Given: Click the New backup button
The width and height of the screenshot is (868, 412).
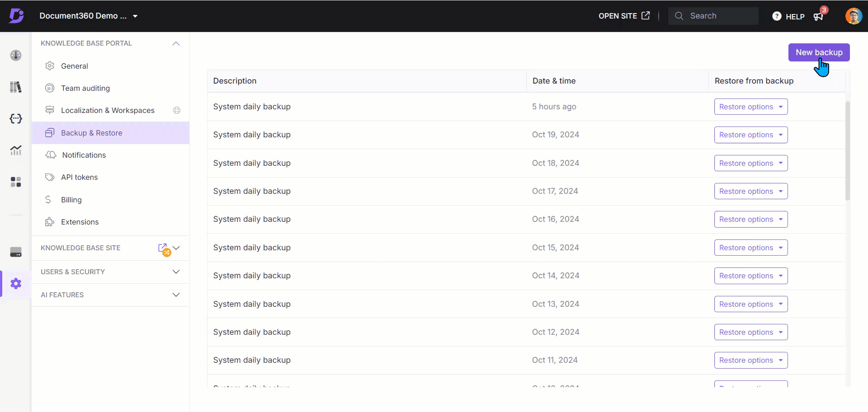Looking at the screenshot, I should point(819,52).
